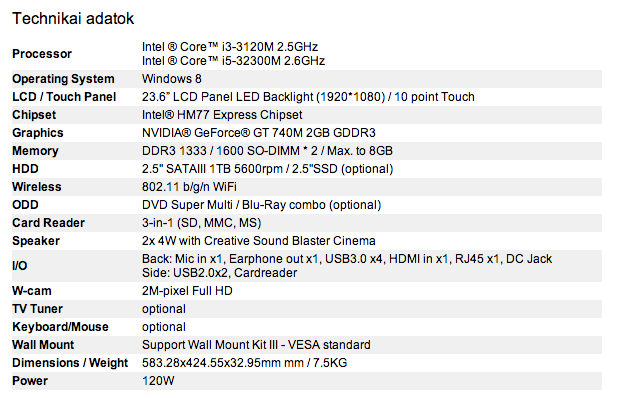Select the Power 120W value
This screenshot has height=398, width=617.
pos(158,381)
